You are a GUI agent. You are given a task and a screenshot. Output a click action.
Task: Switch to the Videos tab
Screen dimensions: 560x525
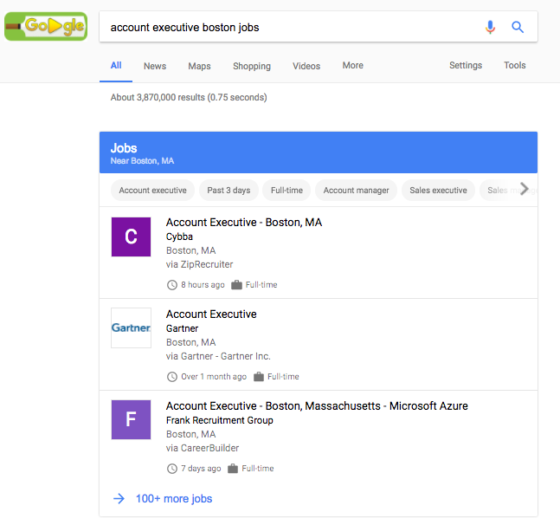[306, 66]
